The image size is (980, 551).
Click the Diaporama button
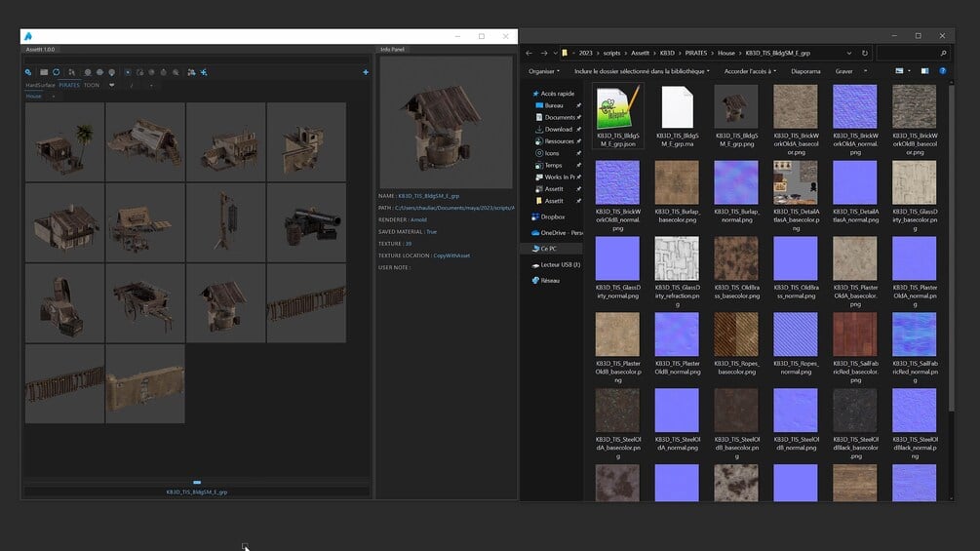pos(805,71)
